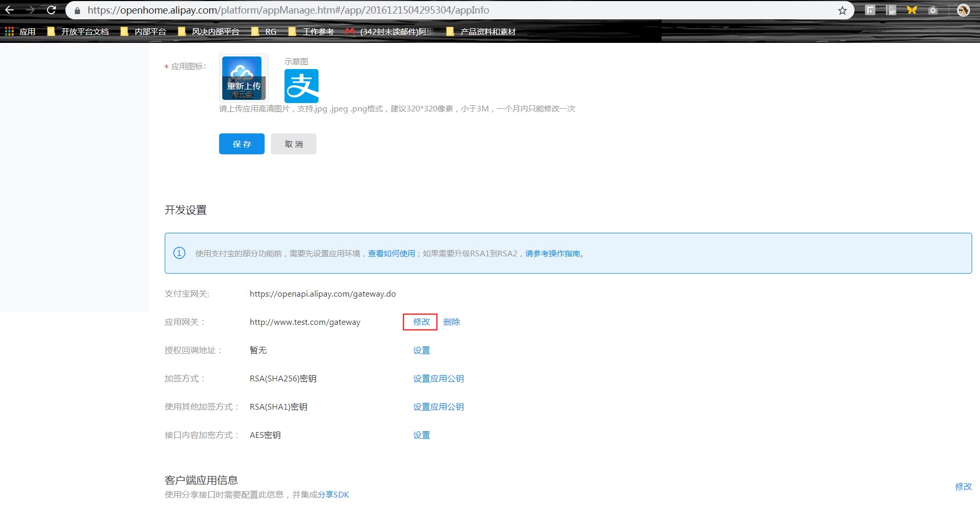Select the http://www.test.com/gateway value
This screenshot has width=980, height=509.
[x=305, y=322]
